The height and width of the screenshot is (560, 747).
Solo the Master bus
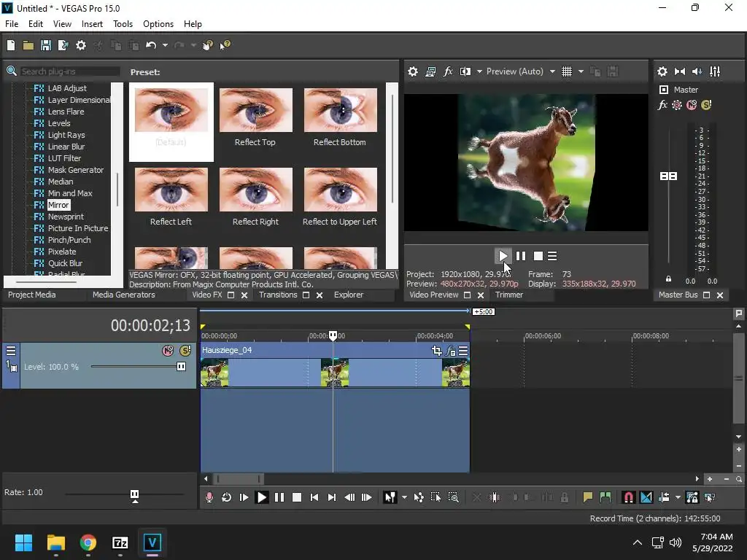coord(706,105)
